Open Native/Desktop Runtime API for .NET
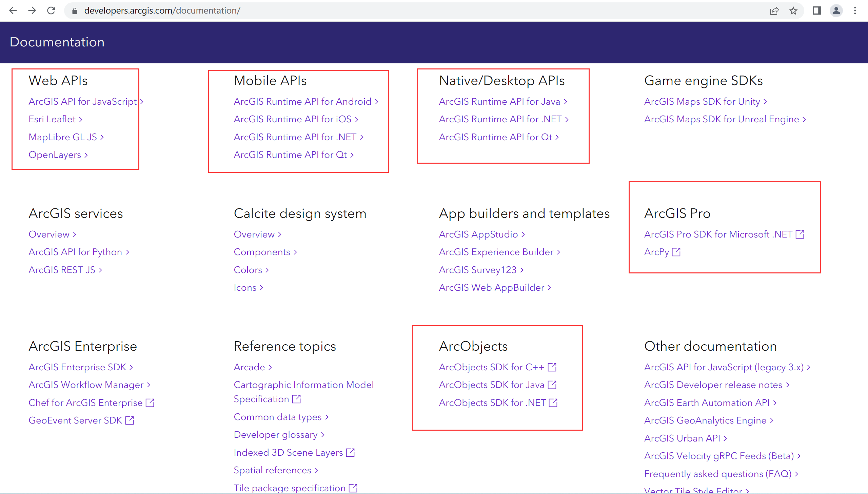This screenshot has width=868, height=494. 504,119
